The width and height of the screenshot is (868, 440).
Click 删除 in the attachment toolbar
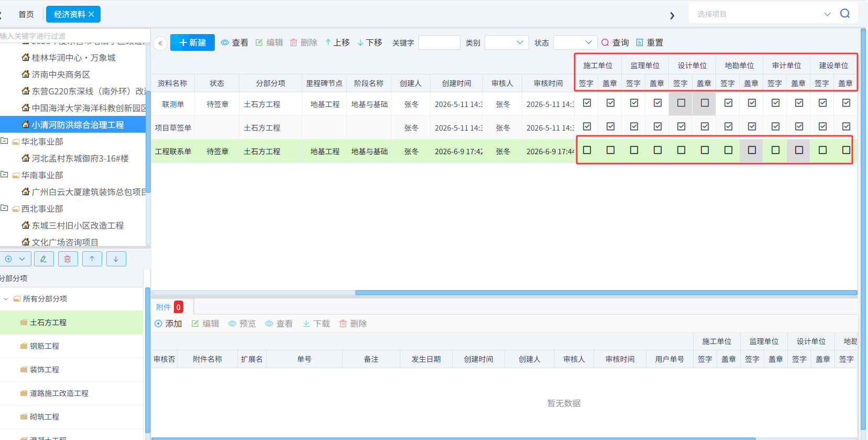point(353,324)
